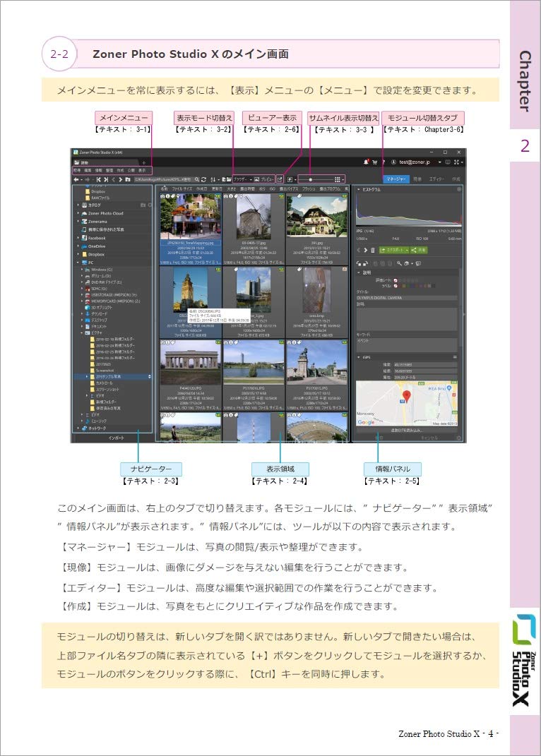
Task: Collapse the Histogram section
Action: click(359, 189)
